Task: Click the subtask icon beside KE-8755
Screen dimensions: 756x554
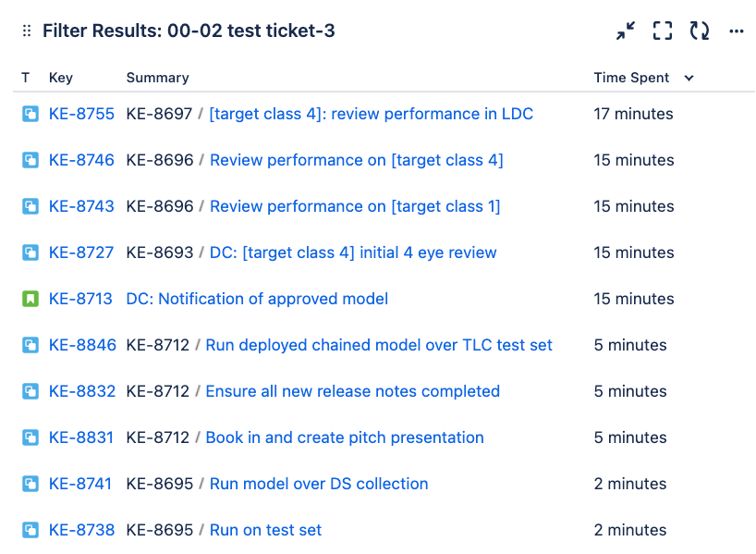Action: coord(30,114)
